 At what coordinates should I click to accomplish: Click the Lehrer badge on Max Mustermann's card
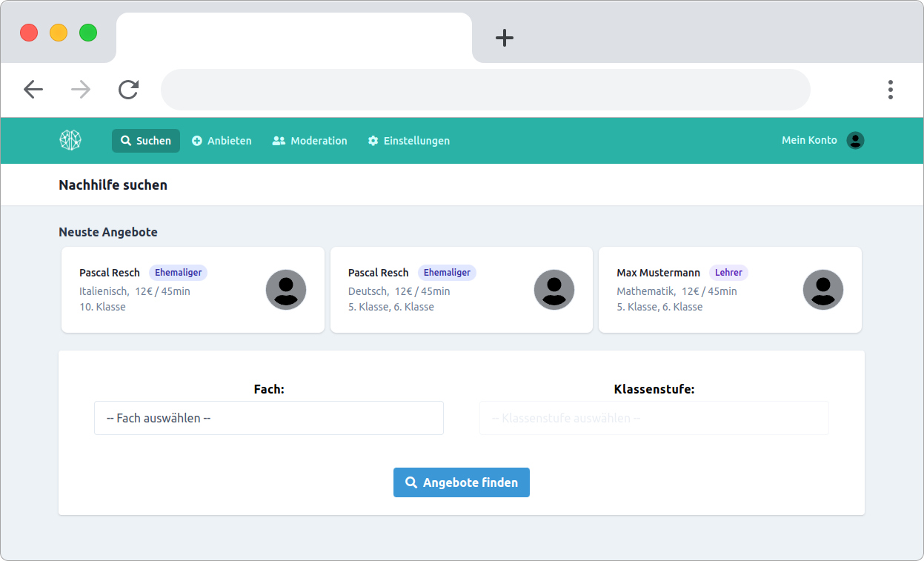[728, 272]
